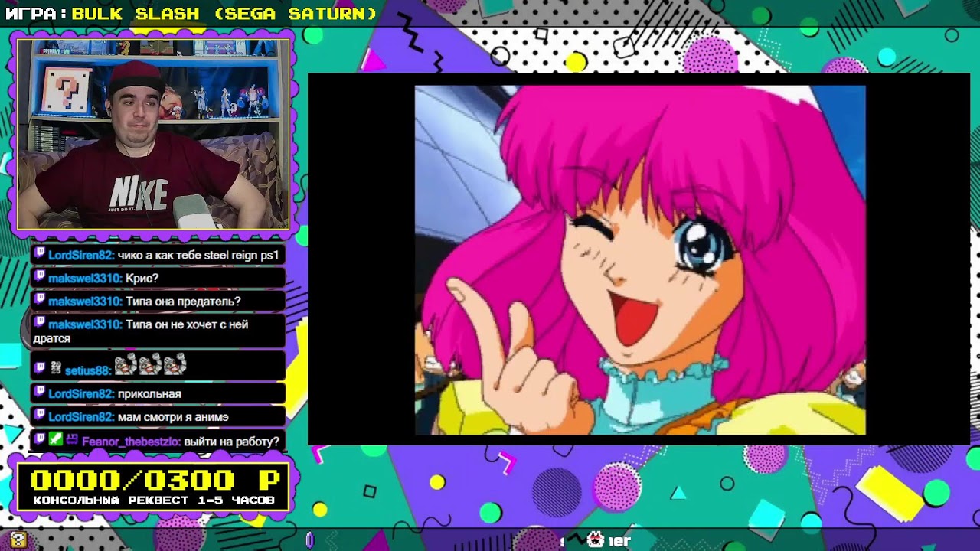The image size is (980, 551).
Task: Click the mascot face icon in the bottom ticker
Action: pyautogui.click(x=596, y=540)
